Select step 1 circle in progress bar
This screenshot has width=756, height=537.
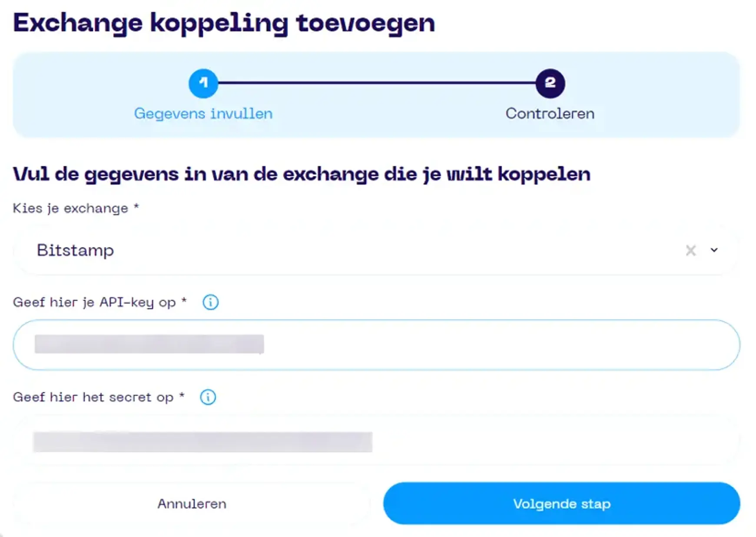(203, 83)
